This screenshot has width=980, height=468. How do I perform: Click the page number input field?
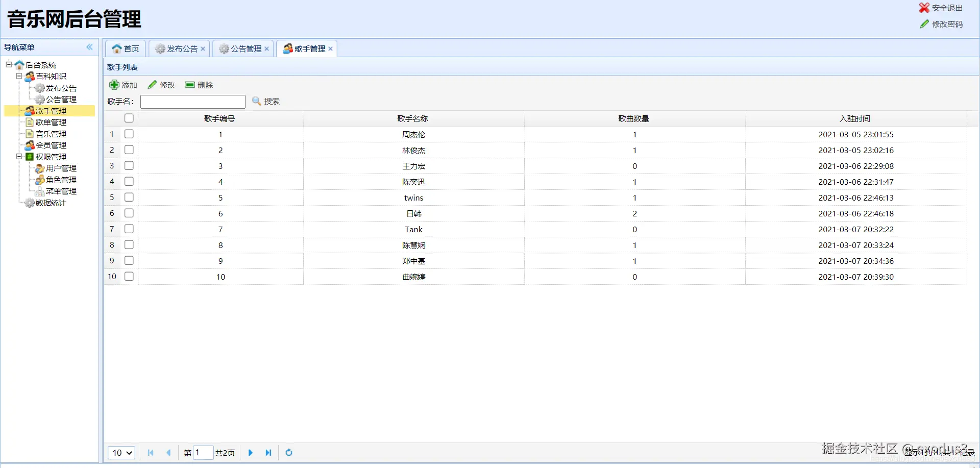pos(203,453)
